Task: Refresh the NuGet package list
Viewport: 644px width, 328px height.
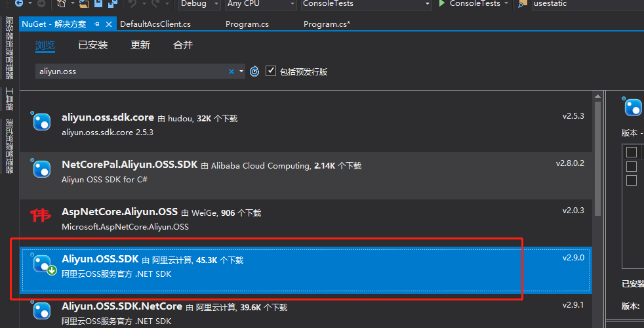Action: [x=254, y=71]
